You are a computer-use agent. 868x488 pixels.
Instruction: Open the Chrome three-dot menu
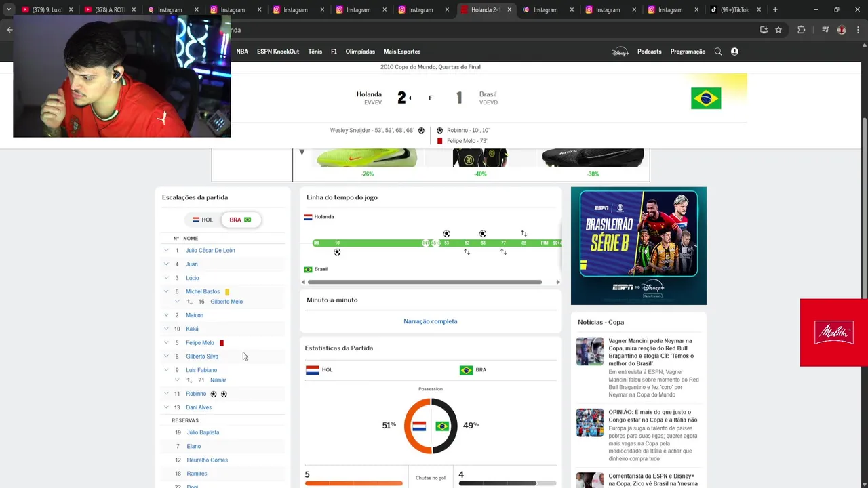(859, 30)
